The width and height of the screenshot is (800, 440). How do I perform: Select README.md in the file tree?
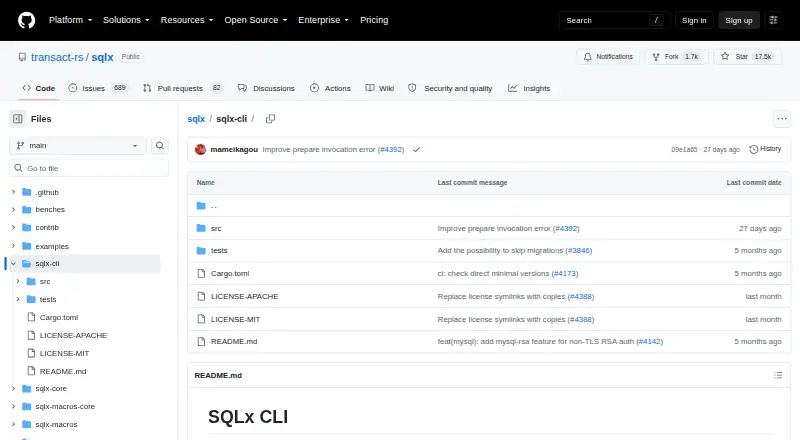63,372
